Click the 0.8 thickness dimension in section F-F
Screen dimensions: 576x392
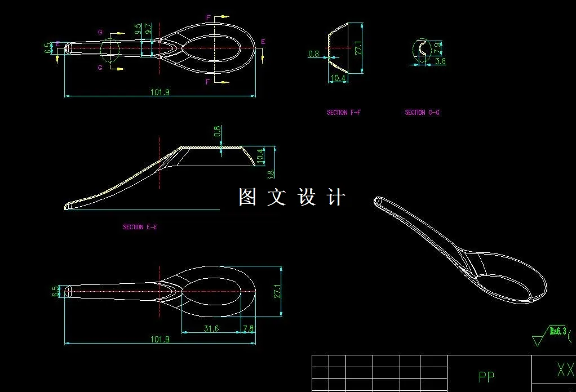tap(313, 54)
